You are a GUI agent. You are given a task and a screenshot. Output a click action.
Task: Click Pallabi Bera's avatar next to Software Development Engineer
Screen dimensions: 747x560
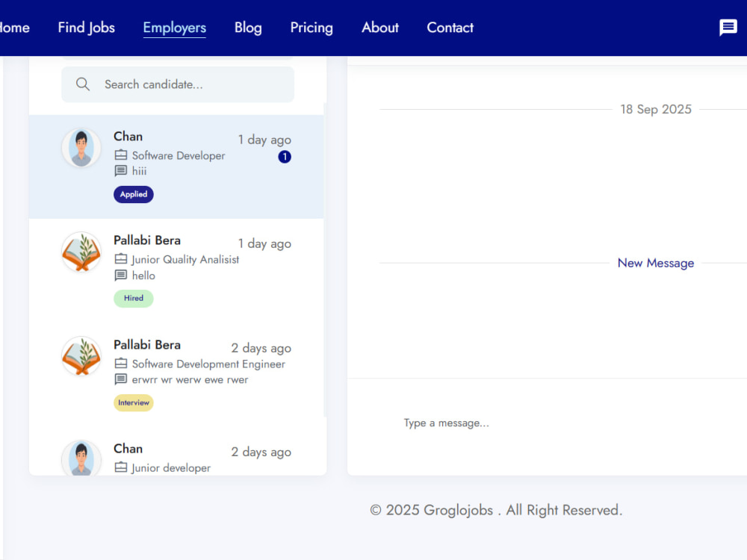tap(81, 356)
